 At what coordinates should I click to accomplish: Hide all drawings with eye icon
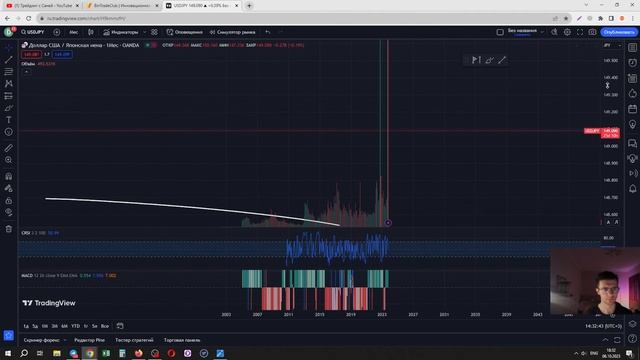pos(9,212)
